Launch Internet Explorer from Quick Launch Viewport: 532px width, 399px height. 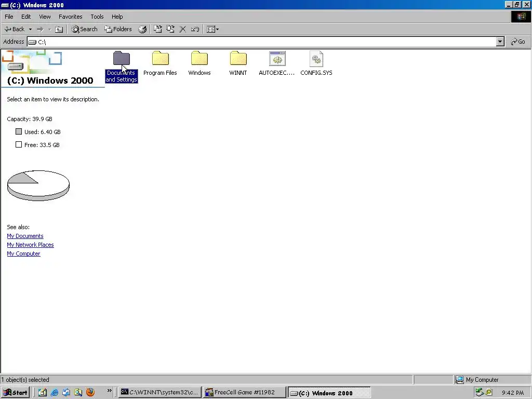coord(54,392)
